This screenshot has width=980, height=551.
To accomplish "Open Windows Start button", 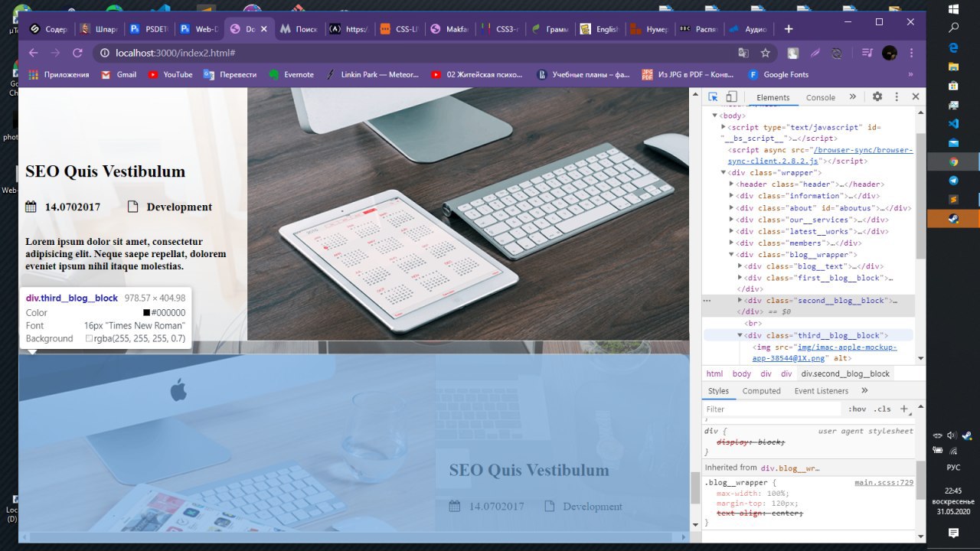I will pos(953,8).
